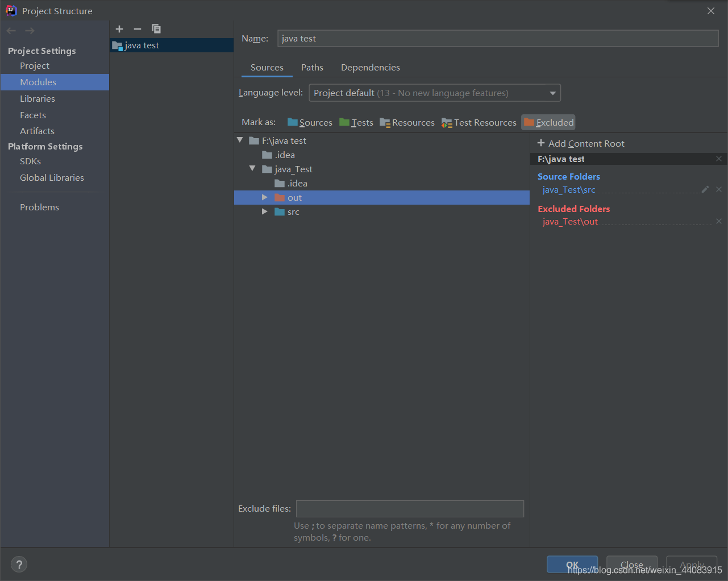
Task: Unmark java_Test\out excluded folder
Action: click(x=719, y=221)
